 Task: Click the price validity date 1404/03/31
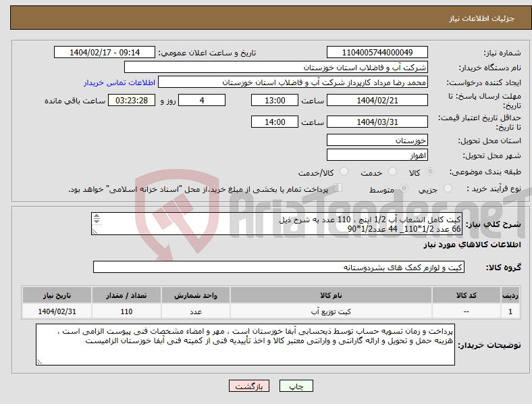pos(377,122)
